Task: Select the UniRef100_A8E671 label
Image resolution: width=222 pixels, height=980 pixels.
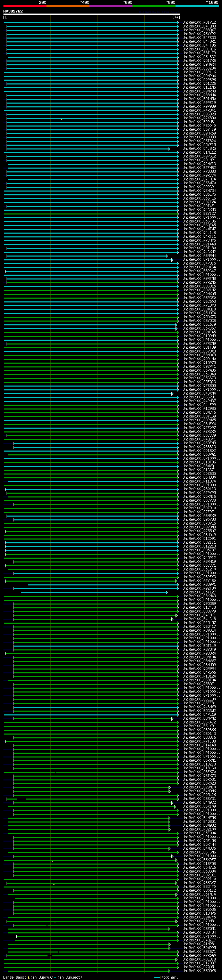Action: tap(199, 951)
